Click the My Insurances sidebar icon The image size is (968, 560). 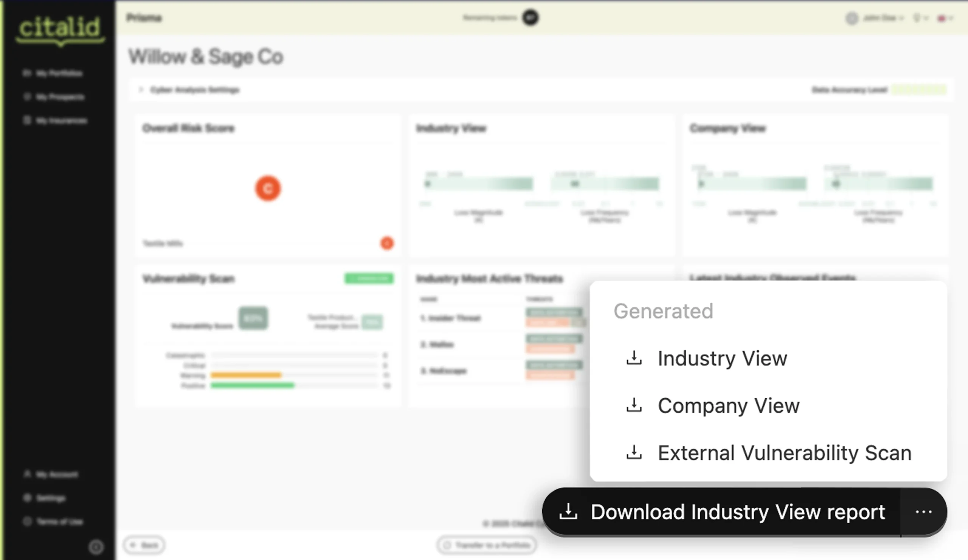pyautogui.click(x=27, y=120)
